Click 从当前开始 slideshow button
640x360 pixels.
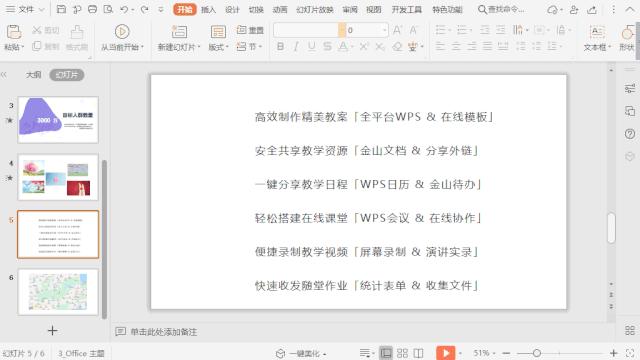[x=122, y=38]
